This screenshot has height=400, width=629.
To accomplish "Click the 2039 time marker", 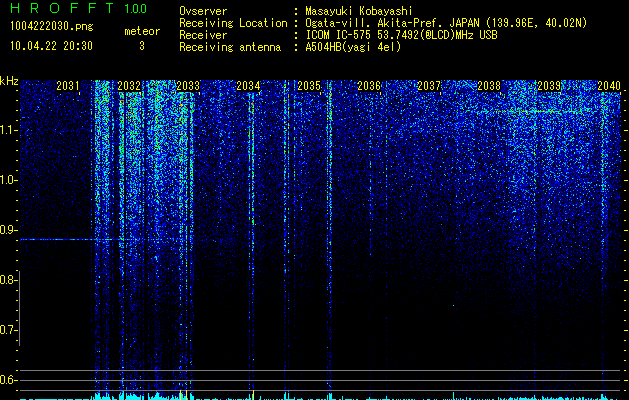I will (549, 86).
